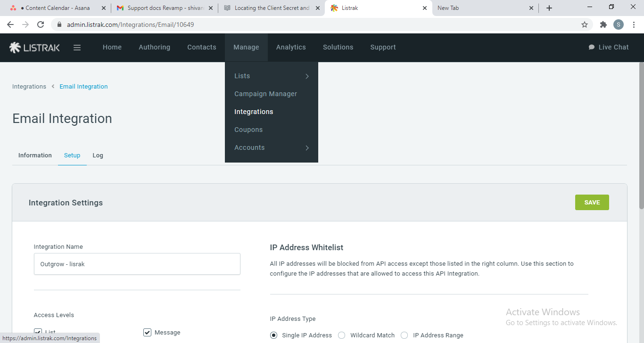Open the Home nav item

112,47
